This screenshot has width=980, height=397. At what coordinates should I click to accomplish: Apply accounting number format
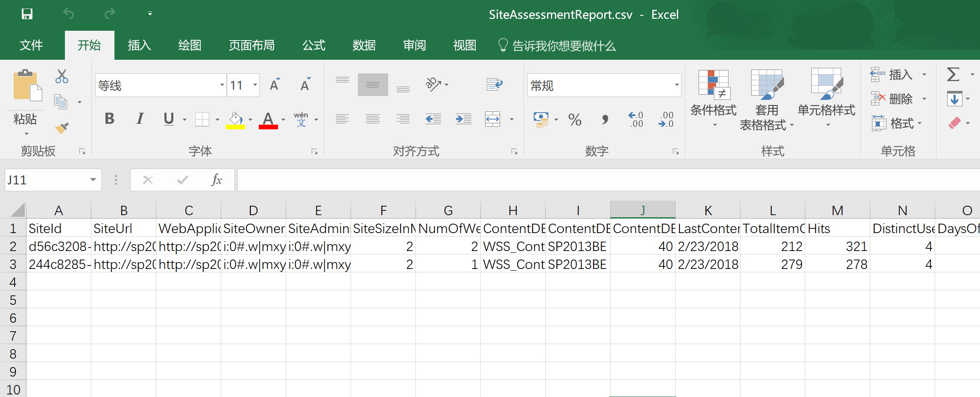541,120
